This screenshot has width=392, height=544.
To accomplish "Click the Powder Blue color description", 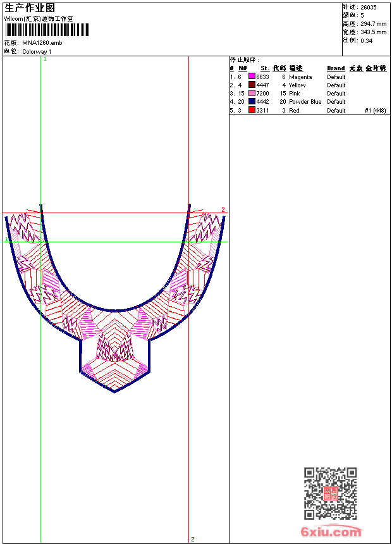I will coord(305,102).
